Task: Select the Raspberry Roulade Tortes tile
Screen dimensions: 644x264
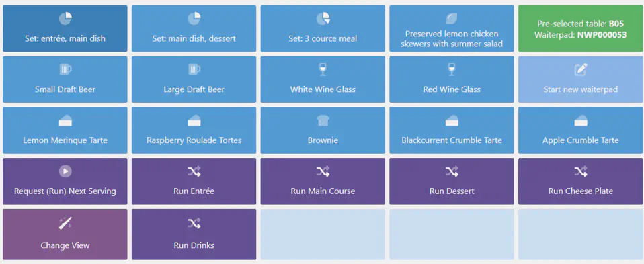Action: tap(194, 130)
